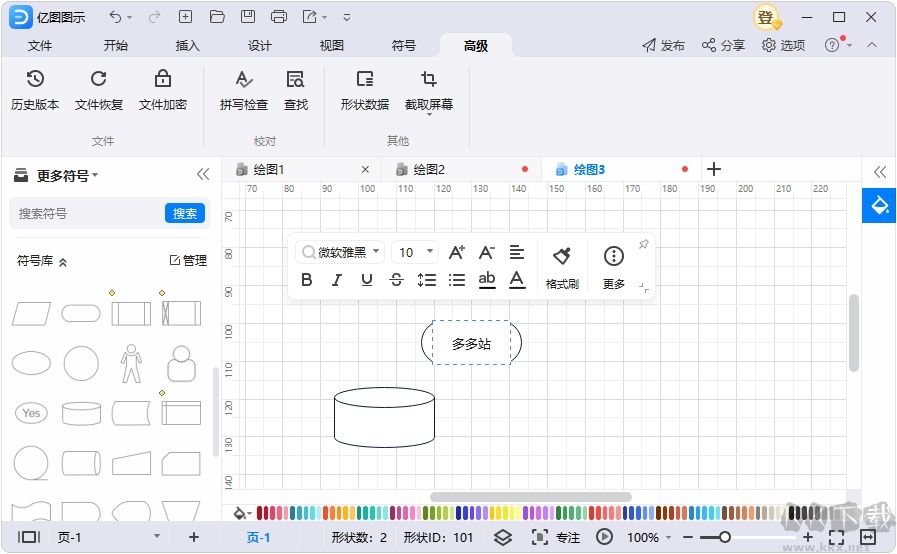Toggle bold in floating text toolbar
This screenshot has height=554, width=897.
click(x=307, y=279)
